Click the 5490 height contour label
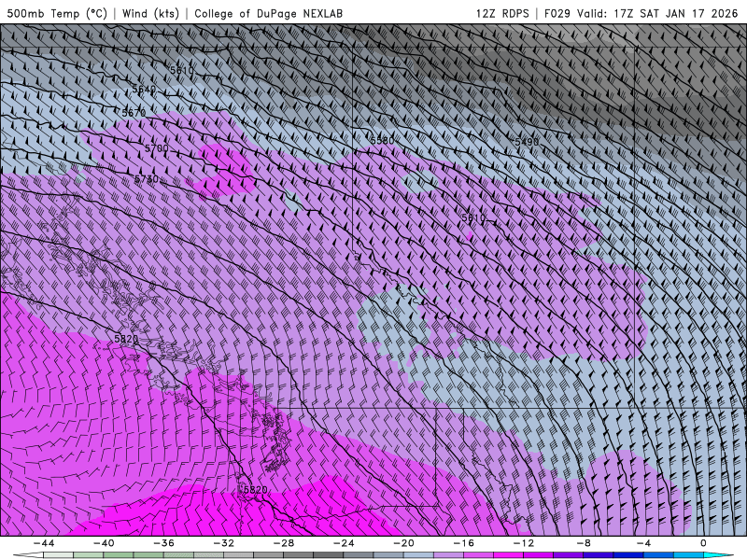This screenshot has width=747, height=560. 527,142
